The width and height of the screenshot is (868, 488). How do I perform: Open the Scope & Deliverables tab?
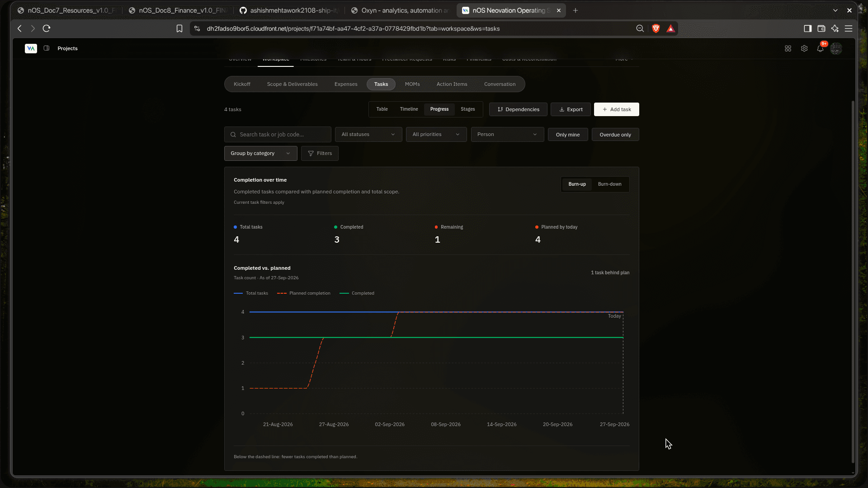click(292, 84)
